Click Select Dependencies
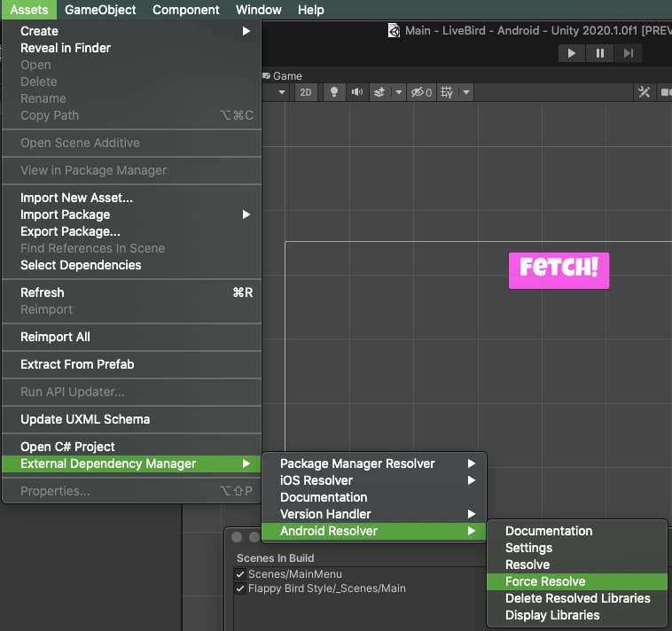The height and width of the screenshot is (631, 672). click(x=131, y=265)
